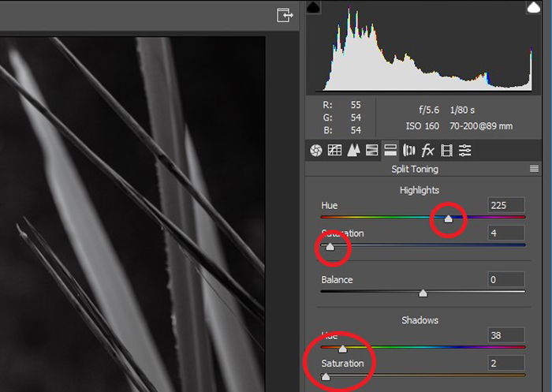Screen dimensions: 552x392
Task: Open the Lens Corrections panel icon
Action: (x=408, y=151)
